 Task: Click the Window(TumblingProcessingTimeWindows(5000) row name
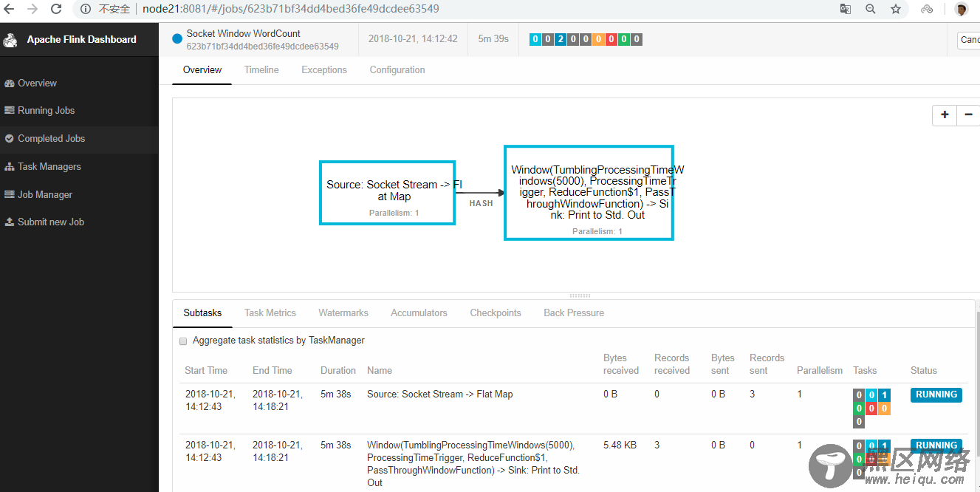coord(473,464)
